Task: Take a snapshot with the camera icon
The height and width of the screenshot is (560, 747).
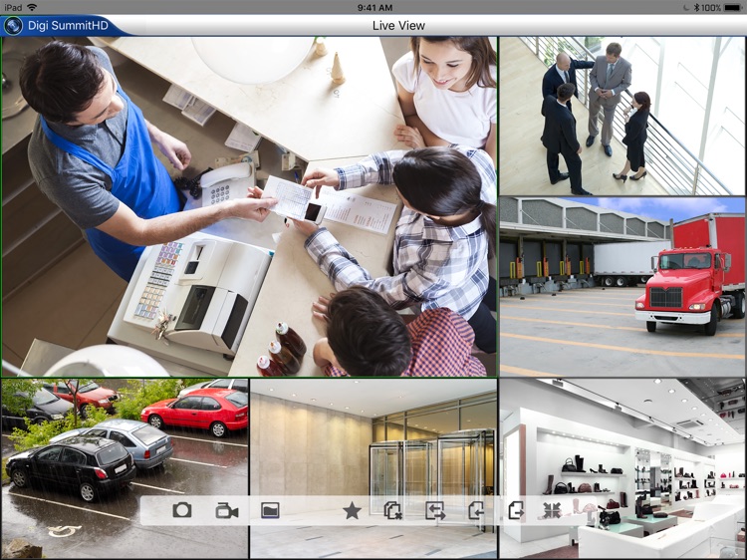Action: tap(182, 510)
